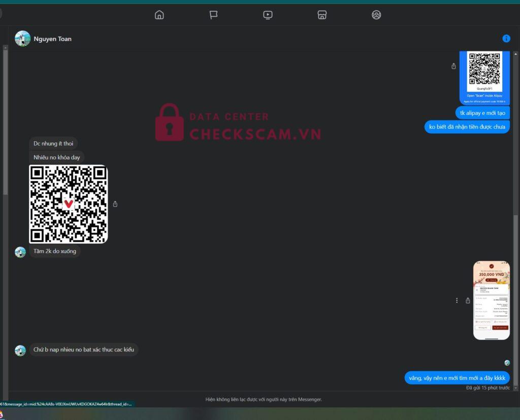This screenshot has width=520, height=420.
Task: Open the Groups icon in top navigation
Action: pos(376,15)
